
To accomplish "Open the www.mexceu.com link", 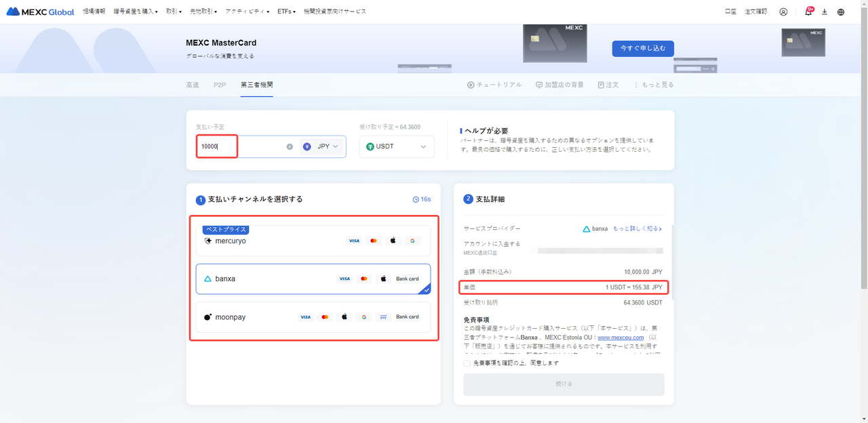I will point(620,337).
